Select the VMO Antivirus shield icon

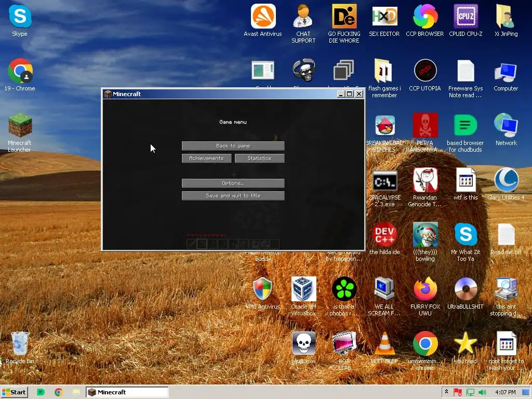[x=262, y=294]
